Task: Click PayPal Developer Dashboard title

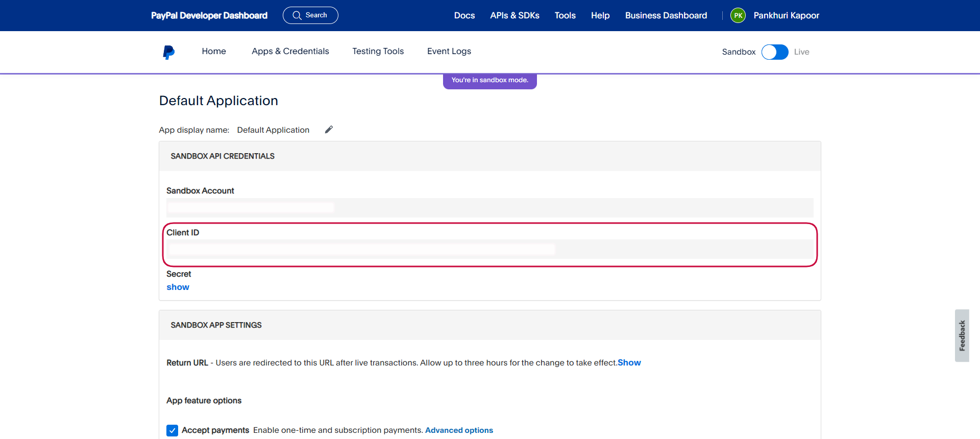Action: pos(209,15)
